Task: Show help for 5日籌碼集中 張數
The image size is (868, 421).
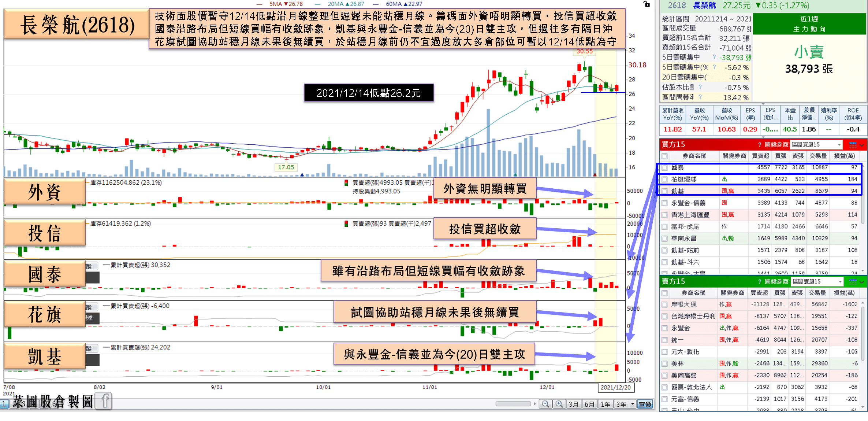Action: pyautogui.click(x=714, y=57)
